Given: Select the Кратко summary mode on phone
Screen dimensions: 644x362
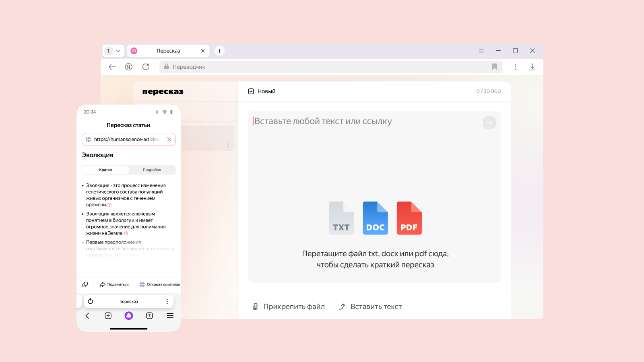Looking at the screenshot, I should point(105,170).
